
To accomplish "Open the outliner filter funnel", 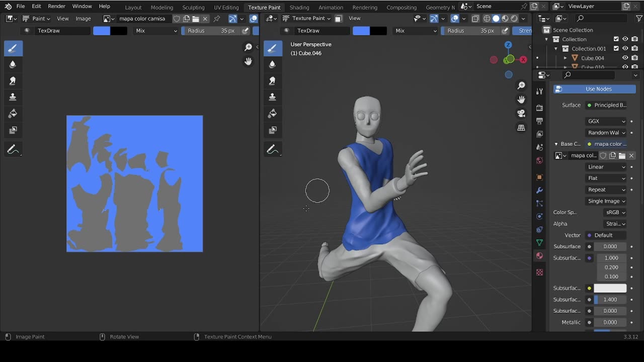I will [639, 18].
